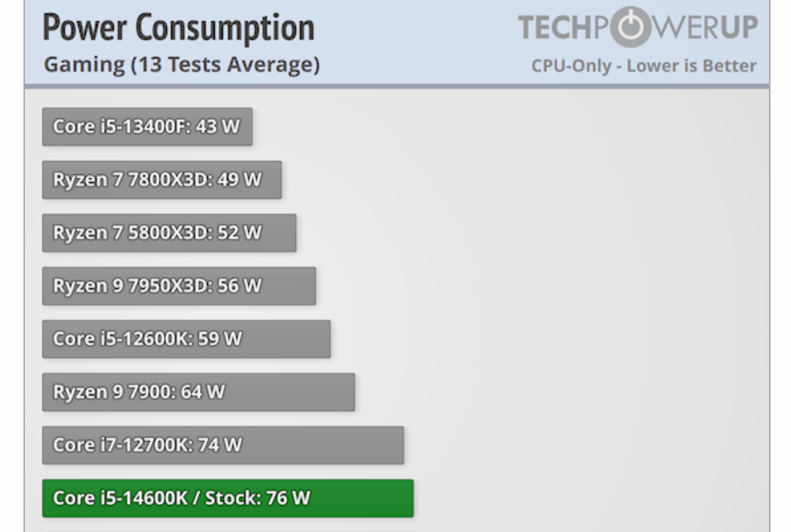Click the green Core i5-14600K Stock bar
Image resolution: width=791 pixels, height=532 pixels.
tap(227, 498)
